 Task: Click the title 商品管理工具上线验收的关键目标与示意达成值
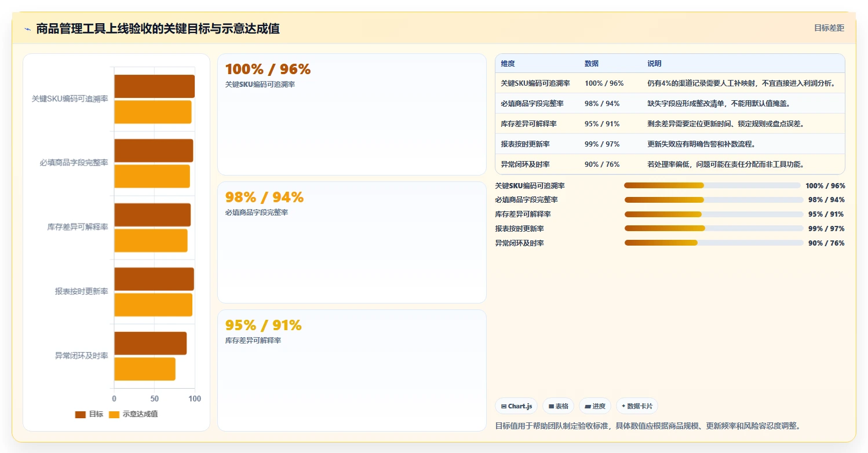[x=158, y=29]
